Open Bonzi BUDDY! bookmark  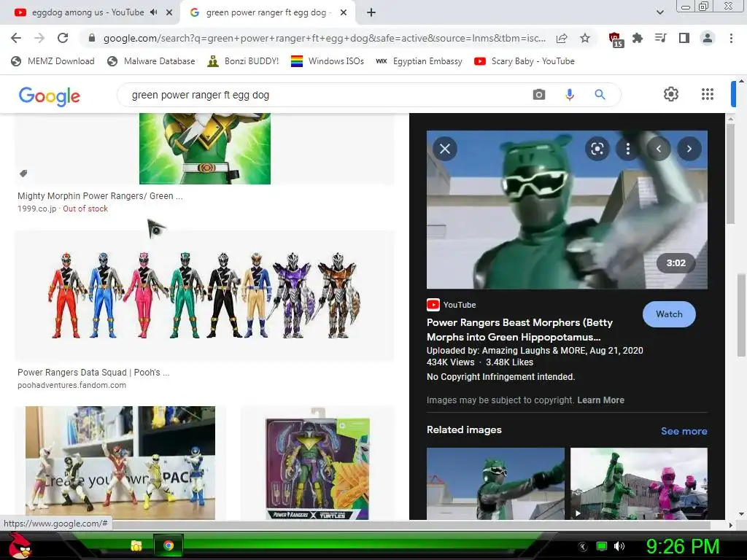[243, 61]
